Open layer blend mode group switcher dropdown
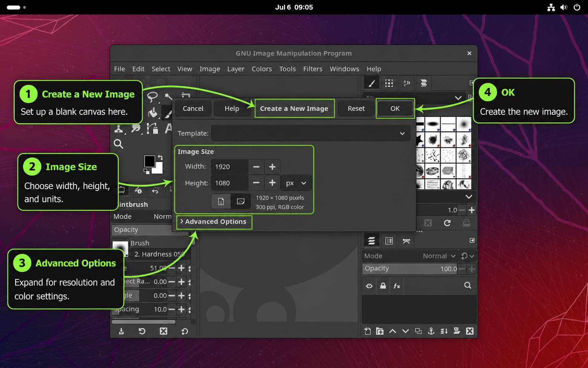The width and height of the screenshot is (588, 368). point(468,256)
